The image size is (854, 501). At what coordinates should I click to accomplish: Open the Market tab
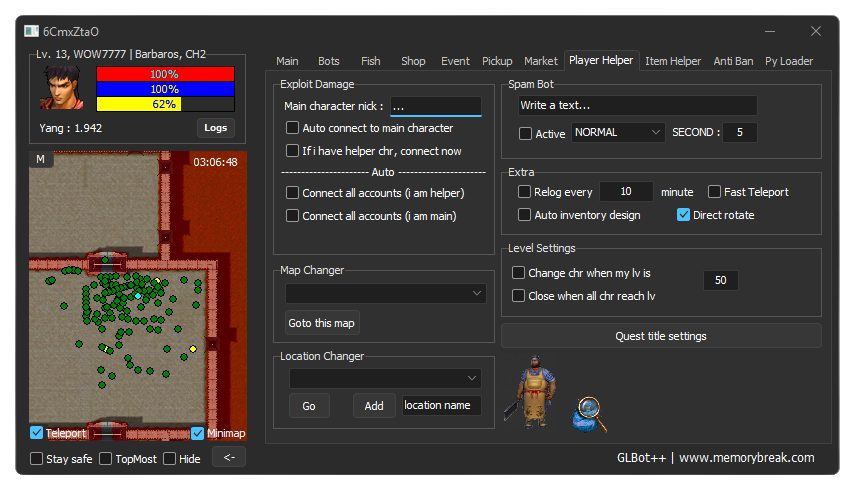540,61
